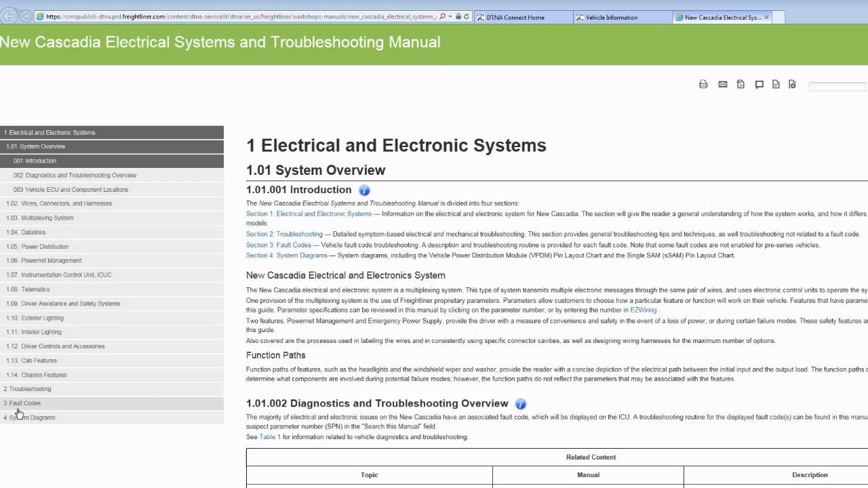Click the Description column header
This screenshot has height=488, width=868.
(x=810, y=475)
